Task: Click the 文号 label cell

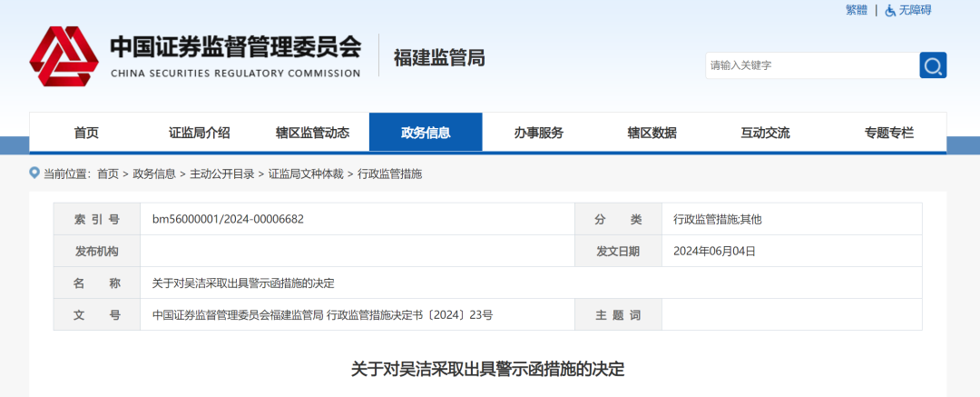Action: (97, 315)
